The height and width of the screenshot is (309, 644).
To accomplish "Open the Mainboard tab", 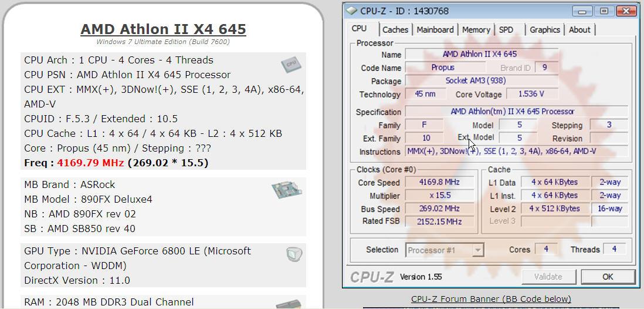I will point(435,29).
